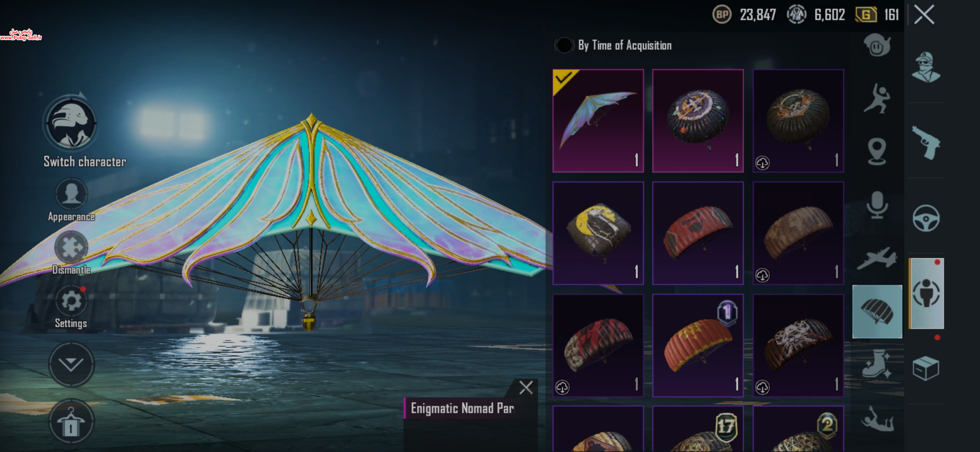Open the microphone voice pack category
The height and width of the screenshot is (452, 980).
coord(877,205)
